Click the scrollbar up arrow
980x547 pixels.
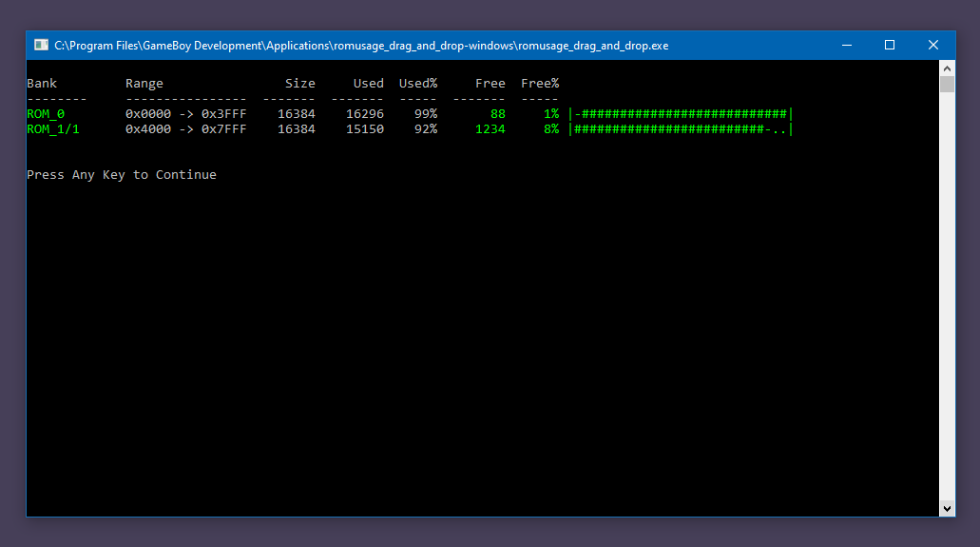(947, 68)
